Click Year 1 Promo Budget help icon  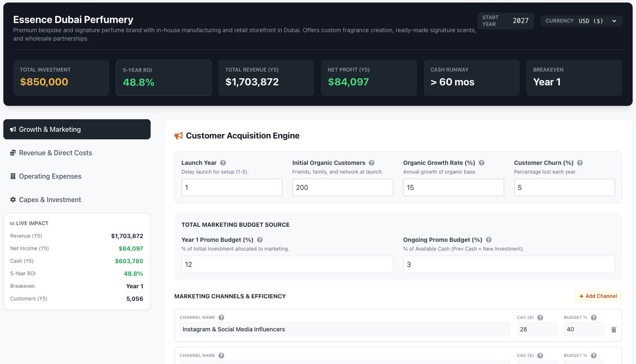(260, 240)
